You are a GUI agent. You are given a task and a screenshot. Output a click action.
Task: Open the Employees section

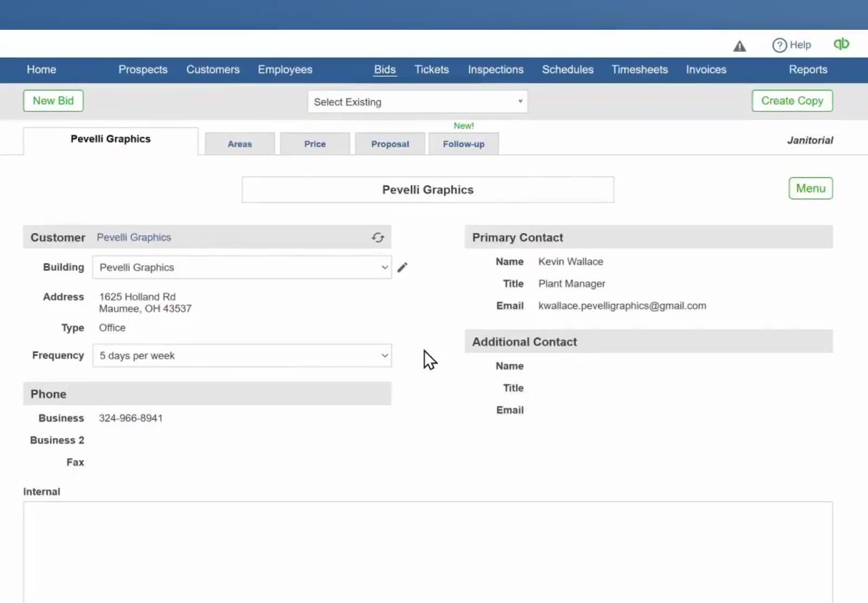[x=285, y=69]
